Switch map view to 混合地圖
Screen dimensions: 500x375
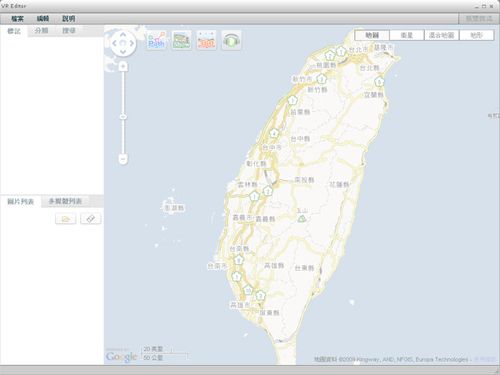[x=442, y=35]
